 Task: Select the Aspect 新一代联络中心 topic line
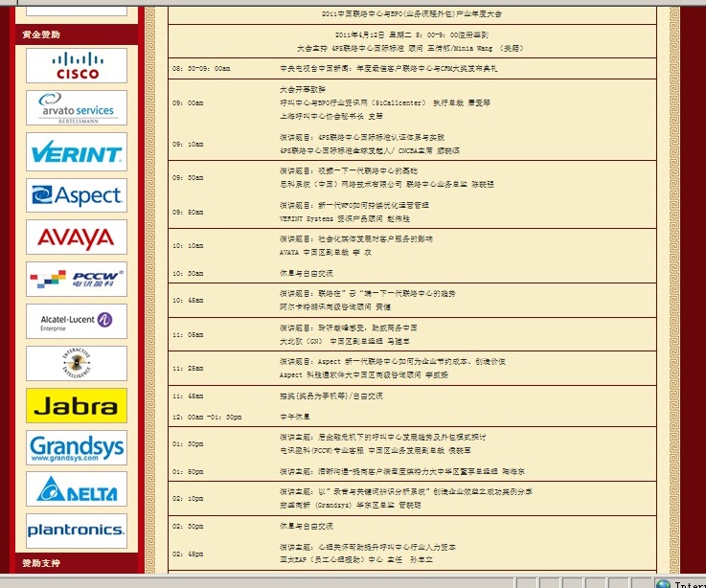pos(392,362)
